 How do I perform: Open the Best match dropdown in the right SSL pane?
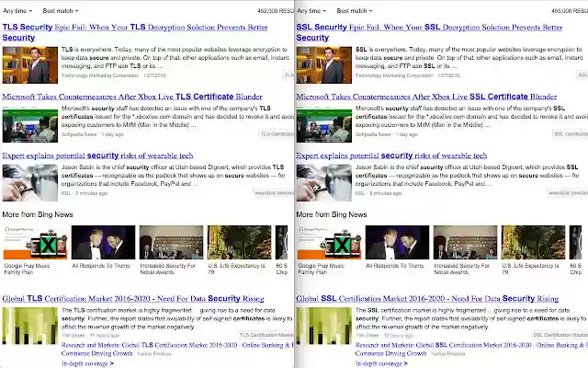pos(355,11)
